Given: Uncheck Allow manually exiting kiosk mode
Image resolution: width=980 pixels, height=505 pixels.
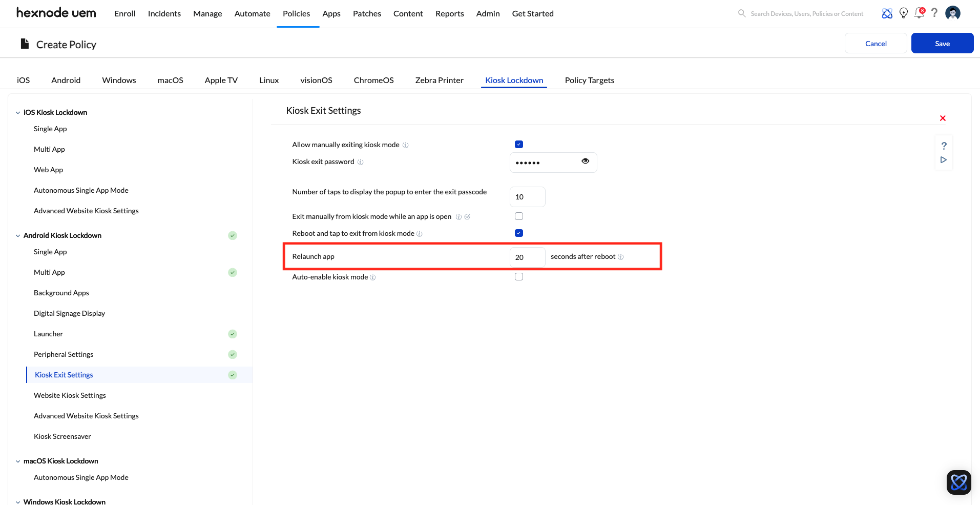Looking at the screenshot, I should click(x=519, y=145).
